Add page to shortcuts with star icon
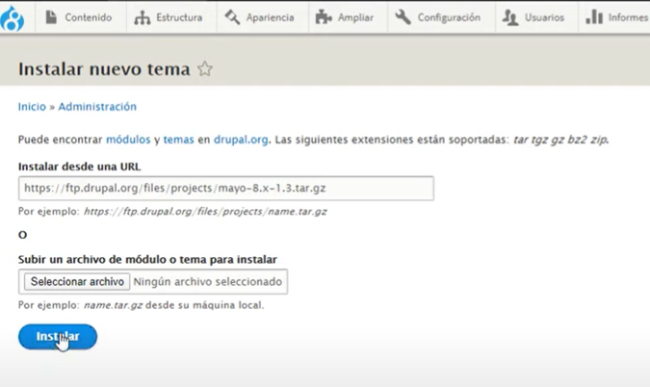 coord(205,69)
